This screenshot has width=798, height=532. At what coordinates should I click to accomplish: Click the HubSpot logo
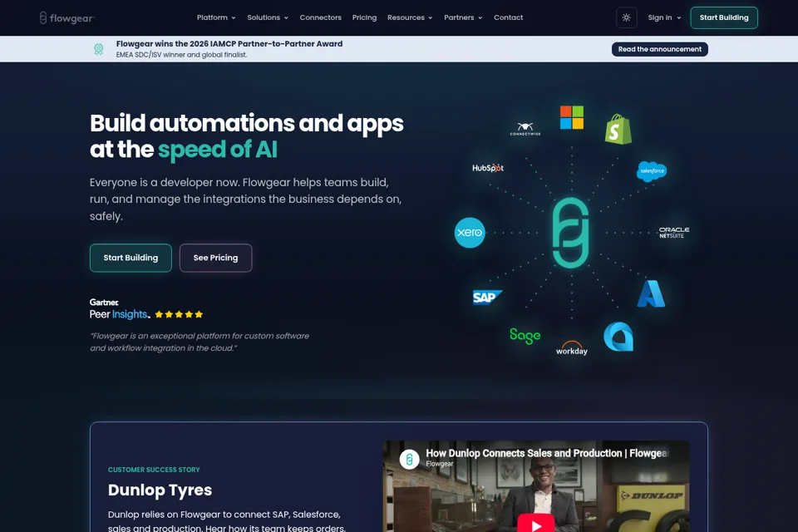click(x=488, y=167)
